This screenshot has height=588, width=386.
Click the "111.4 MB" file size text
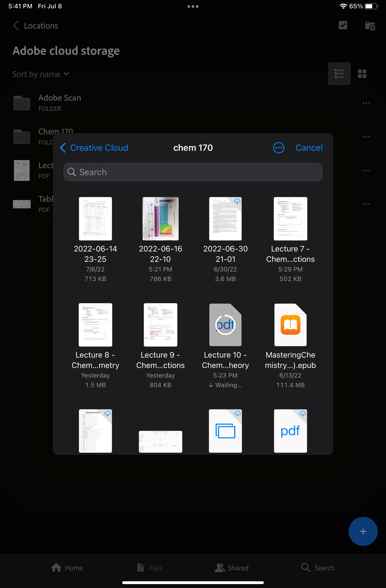[x=291, y=385]
